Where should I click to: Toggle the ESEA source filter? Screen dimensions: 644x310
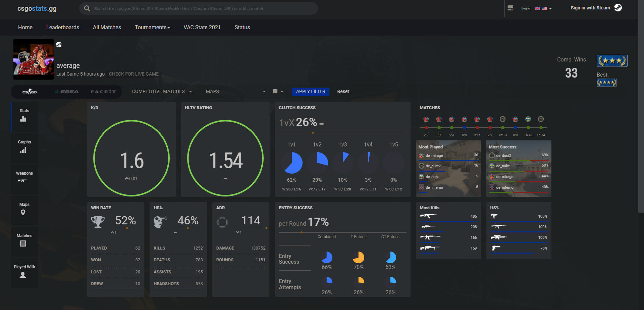click(x=67, y=92)
